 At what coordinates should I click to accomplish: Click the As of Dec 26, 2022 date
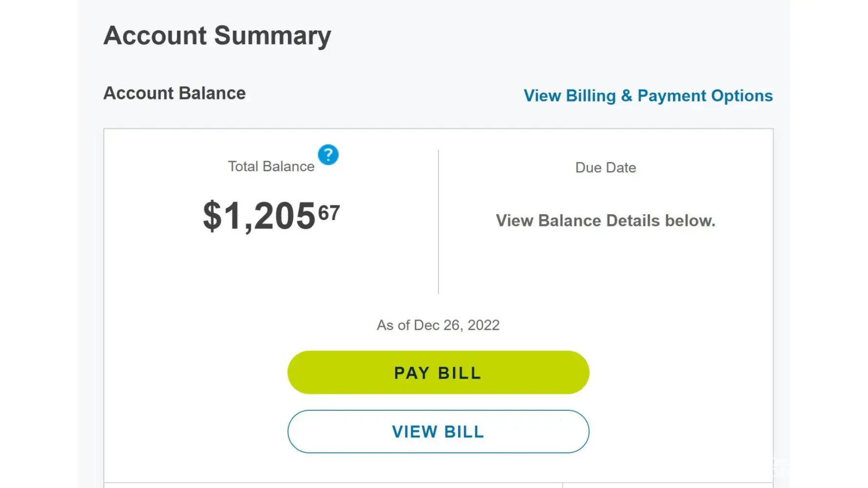click(x=438, y=325)
